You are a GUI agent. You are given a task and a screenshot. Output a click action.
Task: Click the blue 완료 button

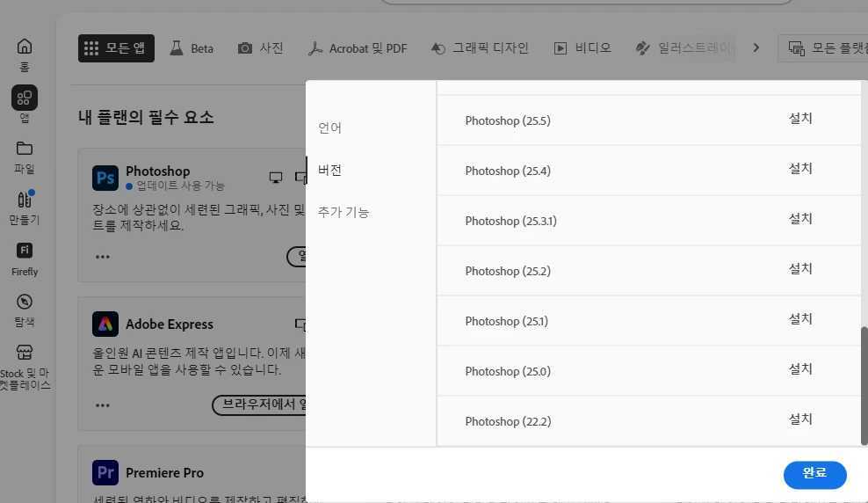coord(815,475)
